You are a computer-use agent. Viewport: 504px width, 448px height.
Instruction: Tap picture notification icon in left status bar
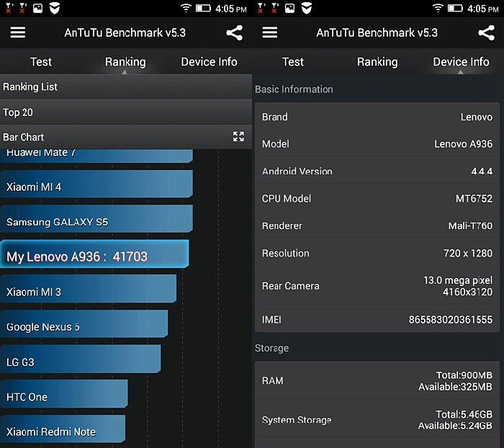37,9
